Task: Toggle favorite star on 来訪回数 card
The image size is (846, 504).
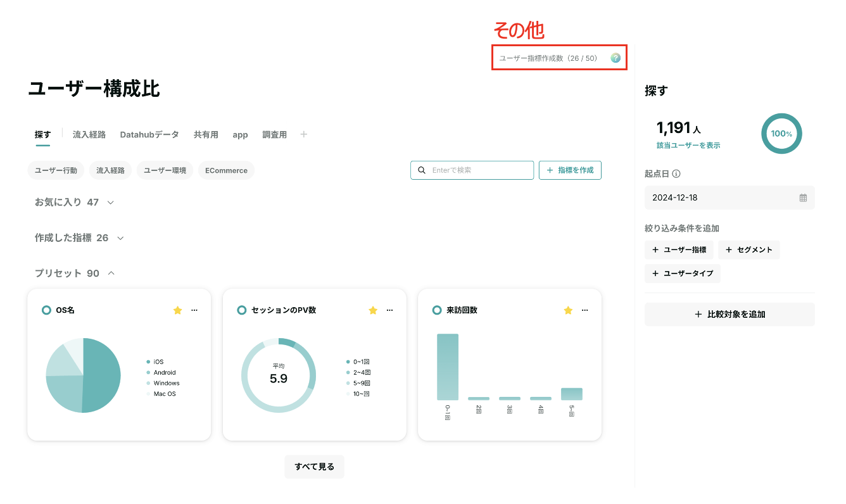Action: tap(568, 310)
